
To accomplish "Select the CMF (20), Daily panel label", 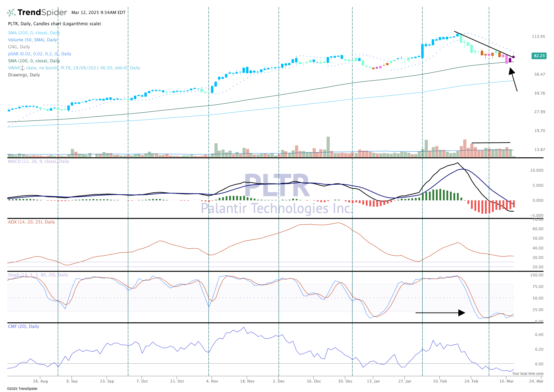I will pos(23,326).
